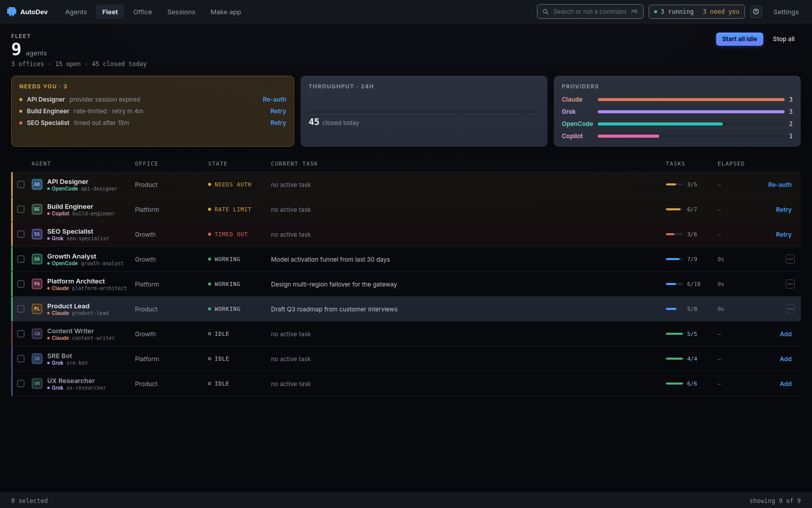
Task: Click task 'Draft Q3 roadmap from customer interviews'
Action: (x=334, y=309)
